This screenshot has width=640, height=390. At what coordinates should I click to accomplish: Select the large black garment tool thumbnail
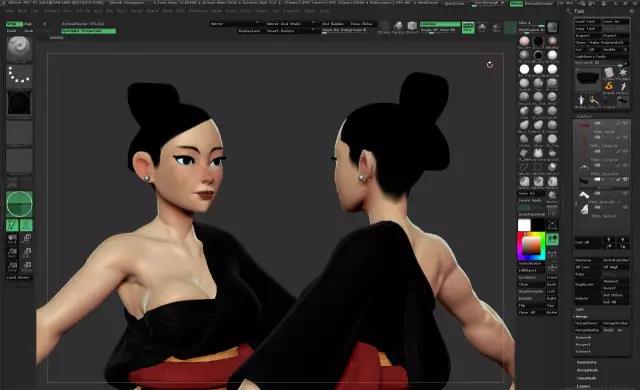tap(587, 78)
